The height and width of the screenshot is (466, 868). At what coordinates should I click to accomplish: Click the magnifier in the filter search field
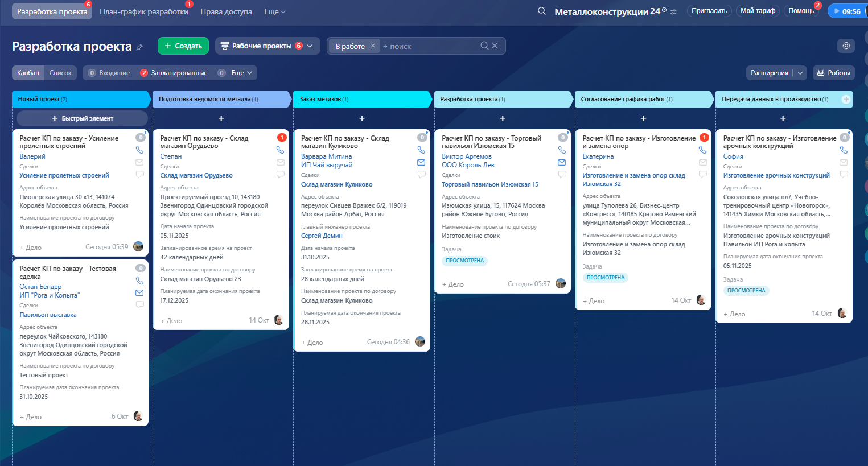[484, 46]
